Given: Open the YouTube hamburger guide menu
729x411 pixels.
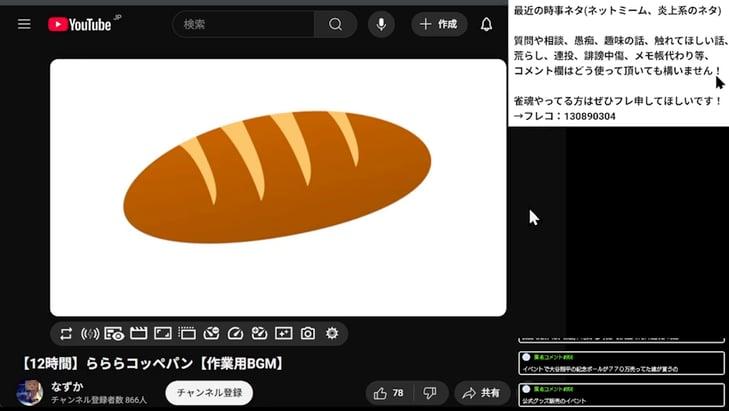Looking at the screenshot, I should pos(24,24).
